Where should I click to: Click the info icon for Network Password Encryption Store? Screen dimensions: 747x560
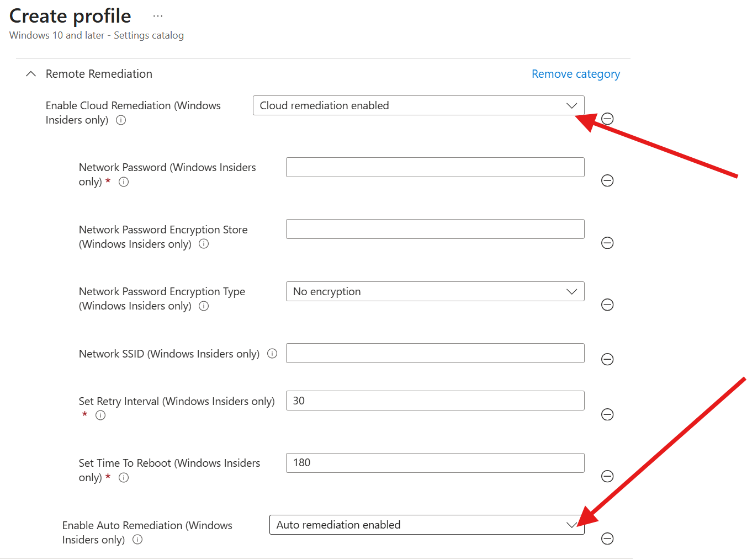[203, 243]
